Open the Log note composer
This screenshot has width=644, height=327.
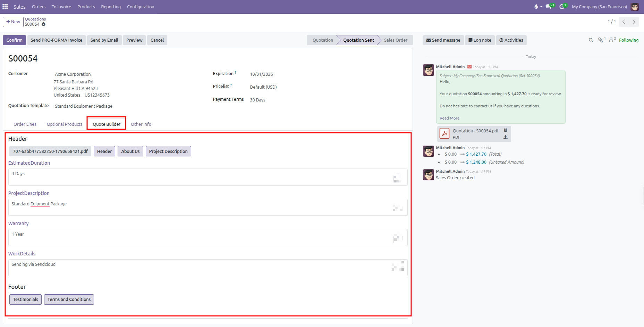point(480,40)
